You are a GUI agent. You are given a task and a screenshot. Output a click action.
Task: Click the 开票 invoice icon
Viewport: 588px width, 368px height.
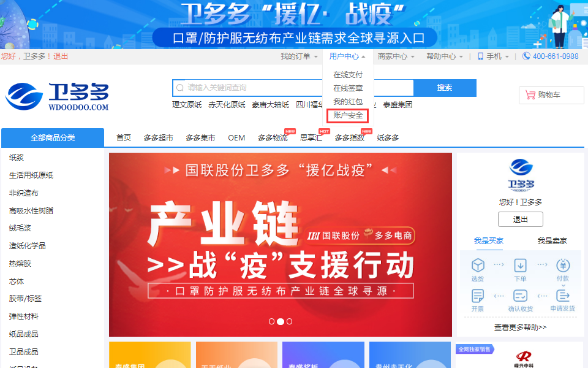(x=477, y=296)
